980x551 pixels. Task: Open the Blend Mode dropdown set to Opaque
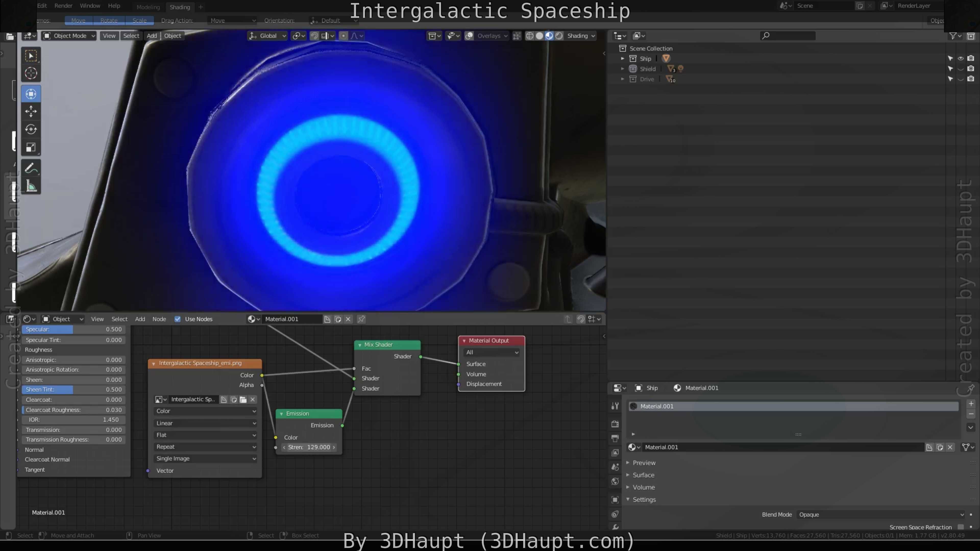tap(881, 515)
